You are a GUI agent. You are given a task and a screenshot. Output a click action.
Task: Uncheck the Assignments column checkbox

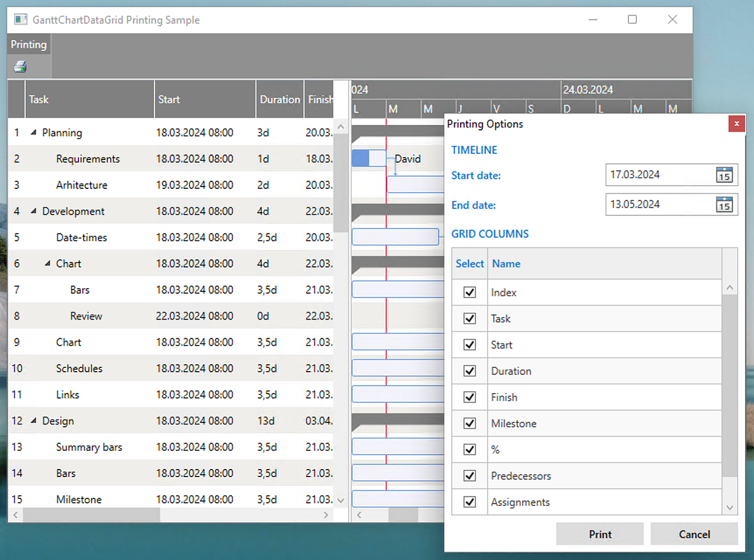[x=469, y=502]
